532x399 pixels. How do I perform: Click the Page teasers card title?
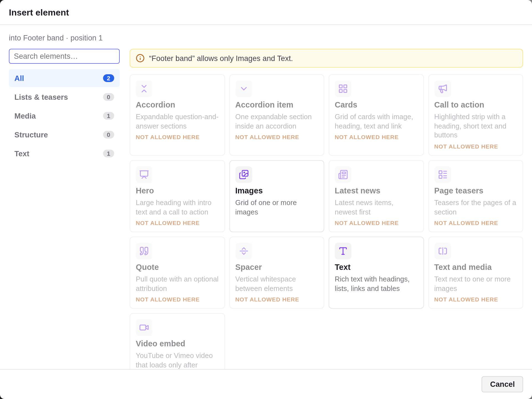point(459,191)
